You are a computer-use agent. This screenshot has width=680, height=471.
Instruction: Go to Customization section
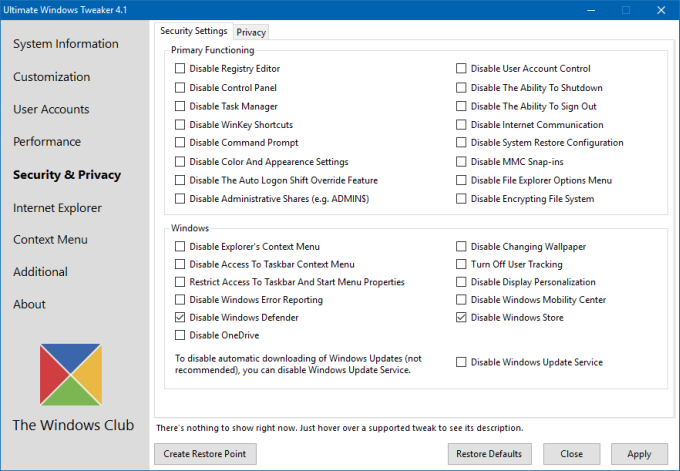(x=51, y=77)
